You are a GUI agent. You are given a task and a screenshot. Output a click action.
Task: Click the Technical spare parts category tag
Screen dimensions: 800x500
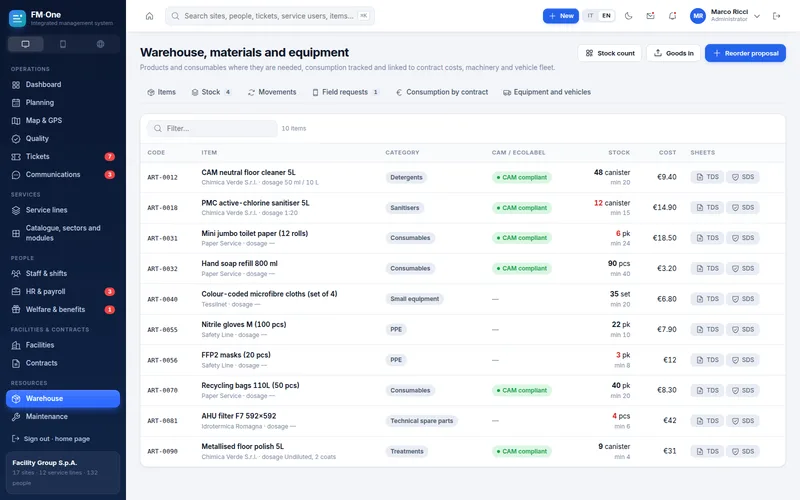pyautogui.click(x=421, y=421)
